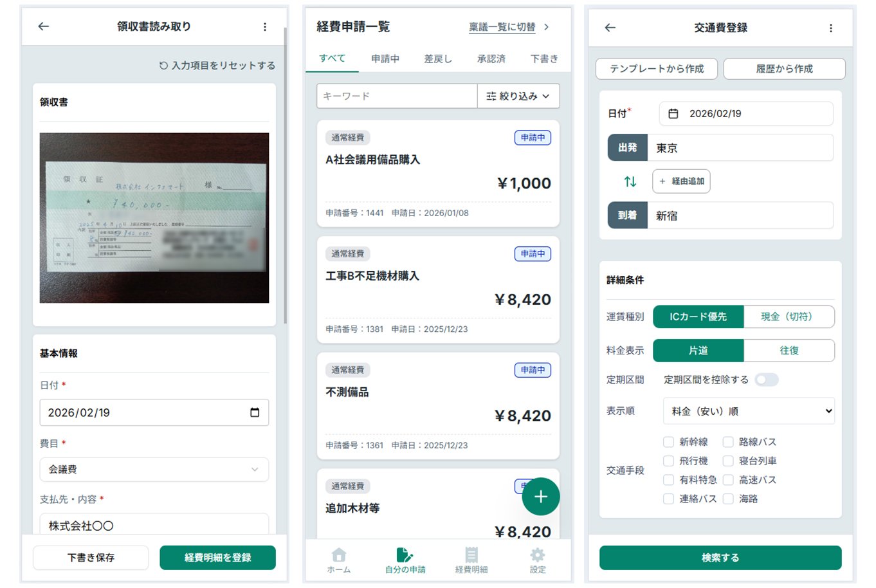
Task: Open the three-dot menu on 領収書読み取り
Action: click(264, 27)
